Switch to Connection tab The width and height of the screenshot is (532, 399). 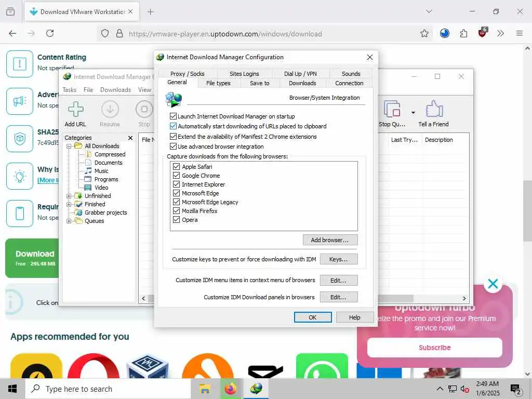pyautogui.click(x=349, y=83)
